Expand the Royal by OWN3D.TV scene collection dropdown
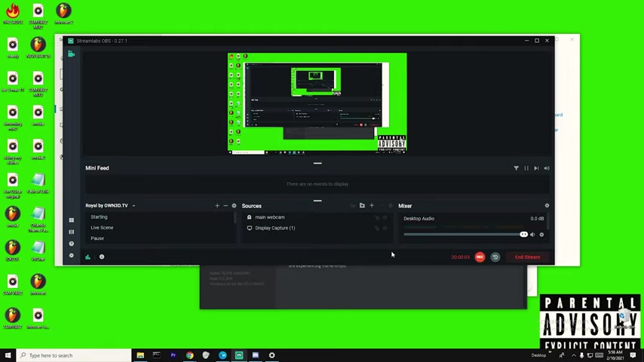 133,206
